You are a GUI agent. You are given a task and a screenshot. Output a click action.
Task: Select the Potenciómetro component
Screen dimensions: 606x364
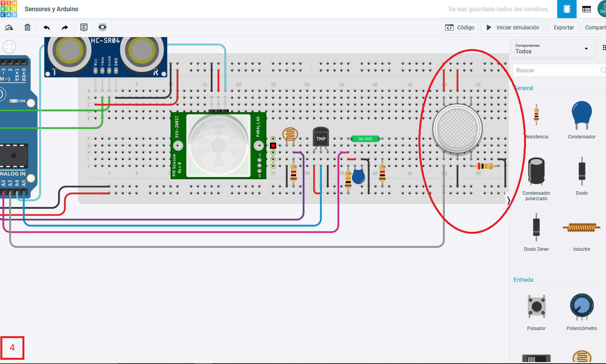(x=582, y=312)
